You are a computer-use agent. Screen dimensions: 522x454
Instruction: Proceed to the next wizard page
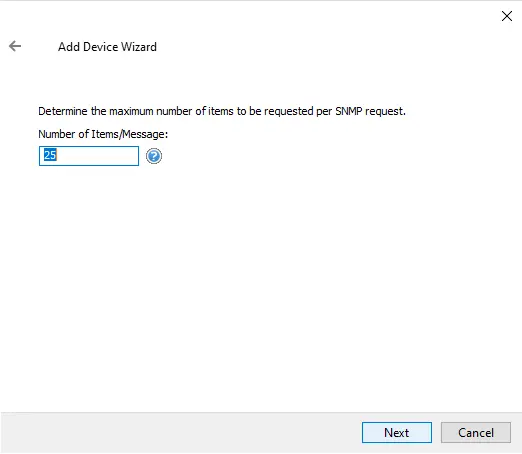397,432
